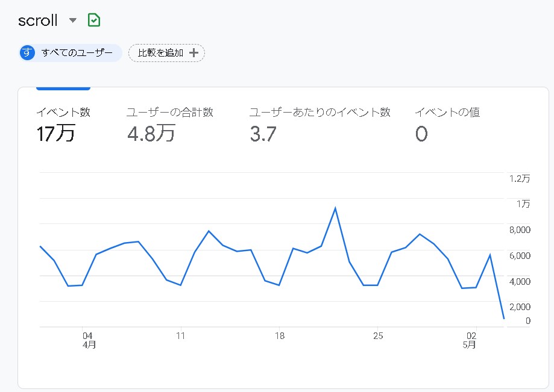The height and width of the screenshot is (392, 554).
Task: Click the 11 date label on the axis
Action: coord(180,336)
